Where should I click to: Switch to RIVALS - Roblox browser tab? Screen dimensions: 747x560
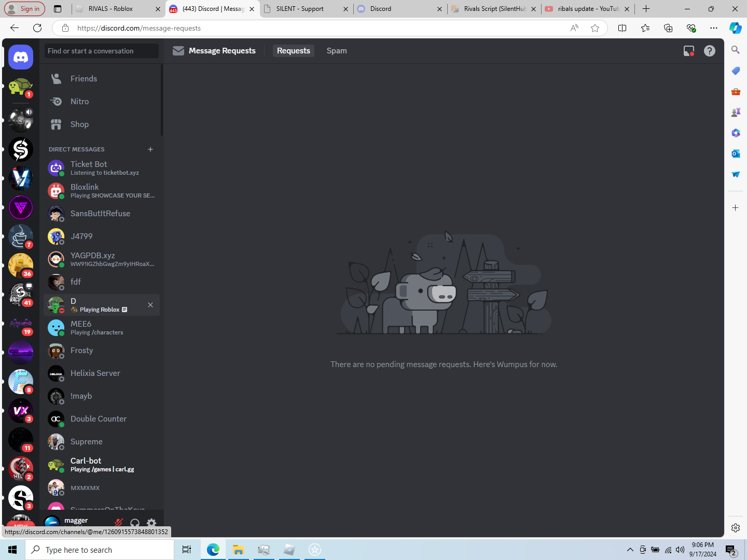point(118,9)
